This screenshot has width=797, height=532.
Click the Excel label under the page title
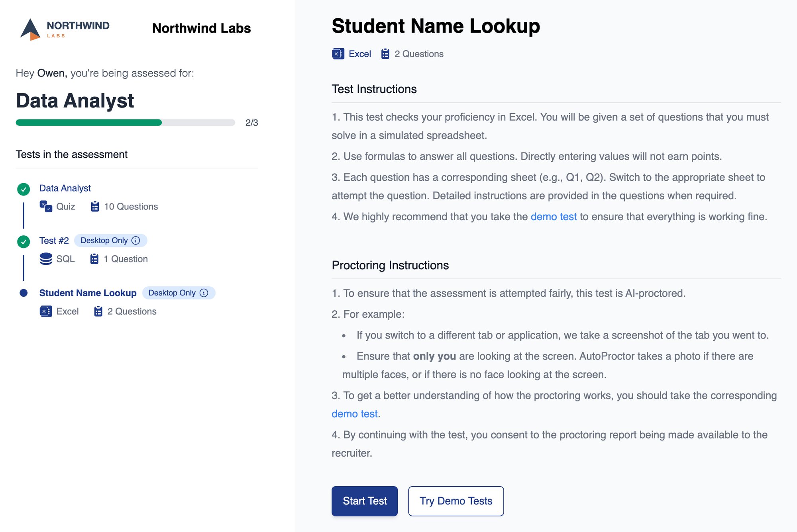click(x=360, y=54)
